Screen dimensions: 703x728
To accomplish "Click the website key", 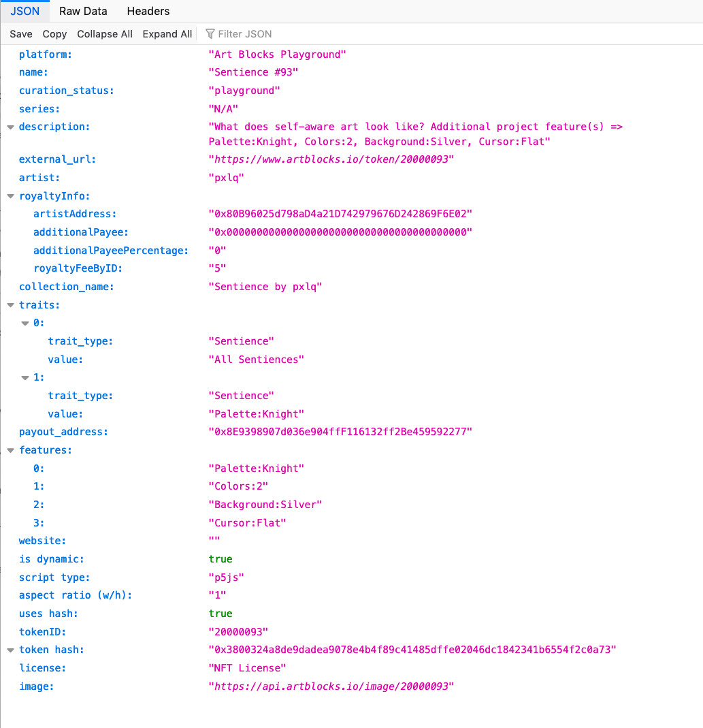I will pos(42,541).
